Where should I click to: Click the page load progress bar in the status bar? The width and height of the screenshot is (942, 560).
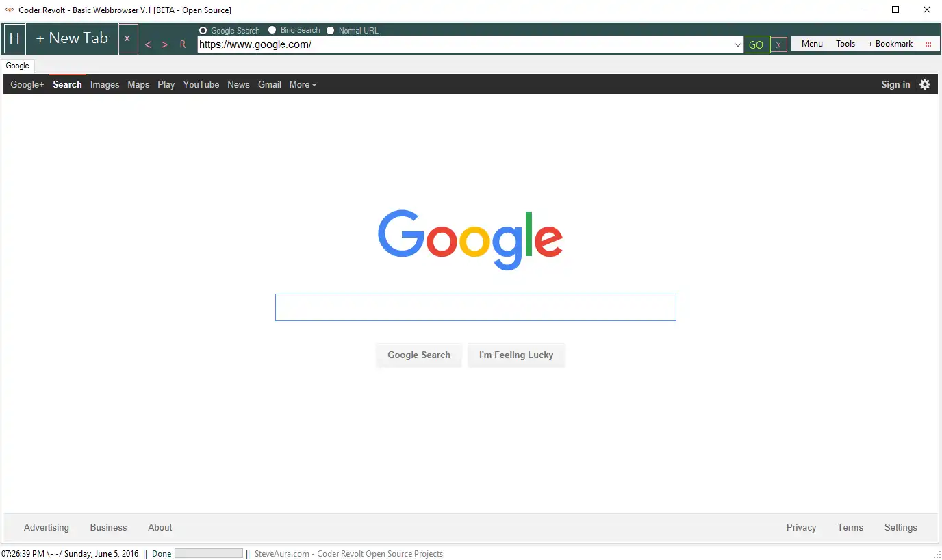point(209,553)
